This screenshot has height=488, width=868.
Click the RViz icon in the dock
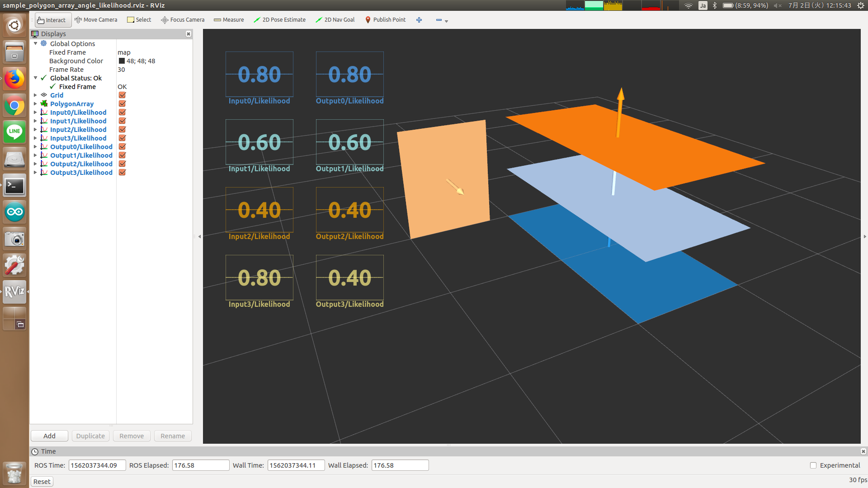pos(14,291)
